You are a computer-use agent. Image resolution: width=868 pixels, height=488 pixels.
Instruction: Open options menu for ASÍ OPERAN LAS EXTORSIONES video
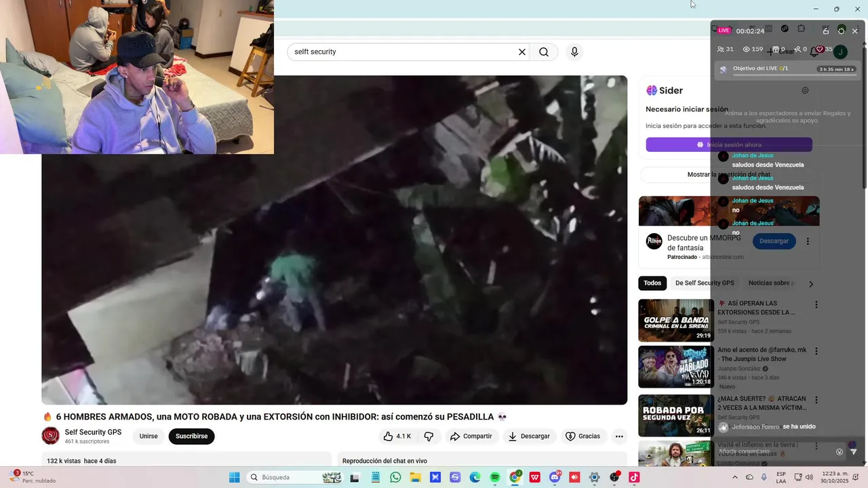click(x=816, y=305)
